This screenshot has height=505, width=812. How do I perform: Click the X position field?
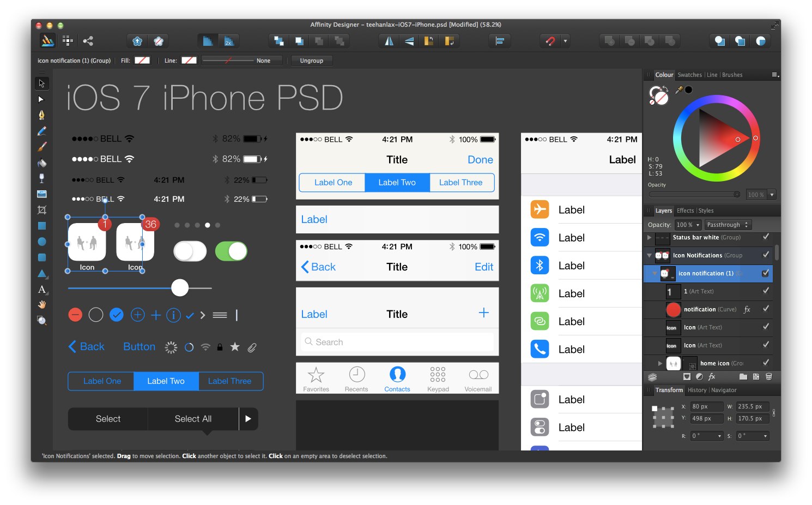tap(706, 406)
